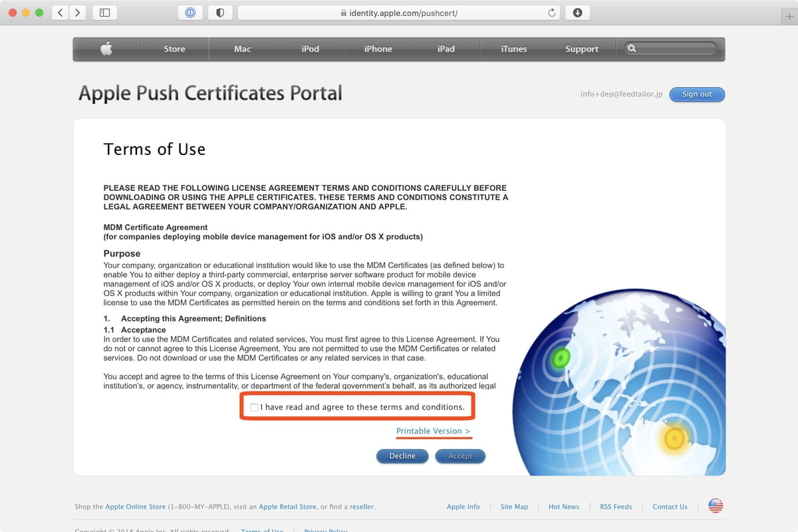The height and width of the screenshot is (532, 798).
Task: Go back with the Safari back arrow
Action: point(60,13)
